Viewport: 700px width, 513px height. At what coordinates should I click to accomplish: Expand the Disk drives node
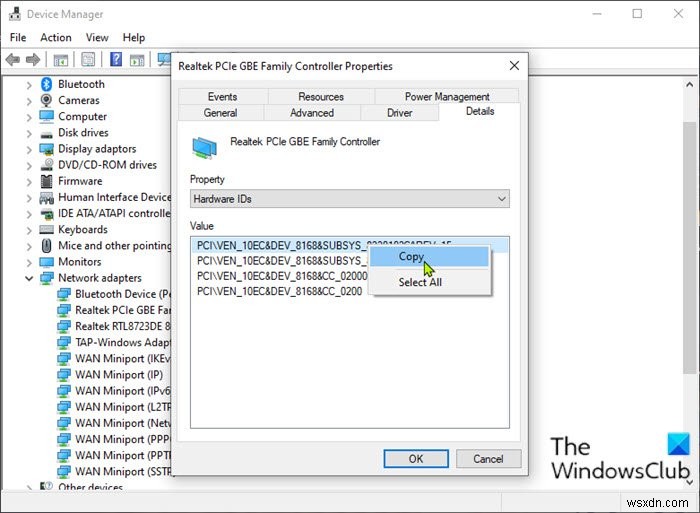click(x=29, y=133)
